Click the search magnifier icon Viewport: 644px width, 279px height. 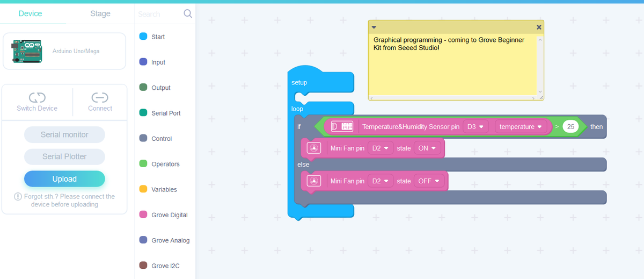[x=188, y=13]
